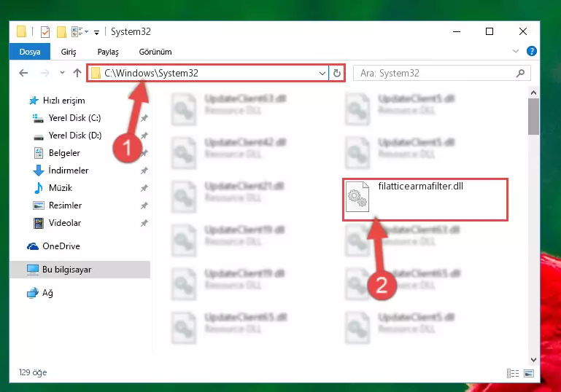561x392 pixels.
Task: Click the pin icon next to Resimler
Action: (144, 205)
